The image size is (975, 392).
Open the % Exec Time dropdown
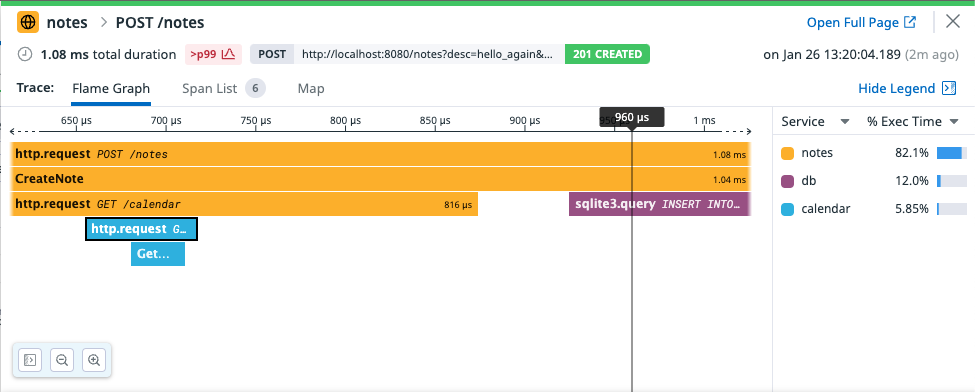coord(954,121)
